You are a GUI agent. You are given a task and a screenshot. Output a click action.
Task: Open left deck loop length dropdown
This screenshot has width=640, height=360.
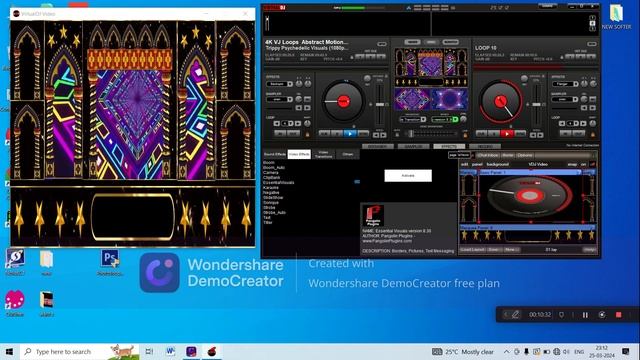(291, 123)
